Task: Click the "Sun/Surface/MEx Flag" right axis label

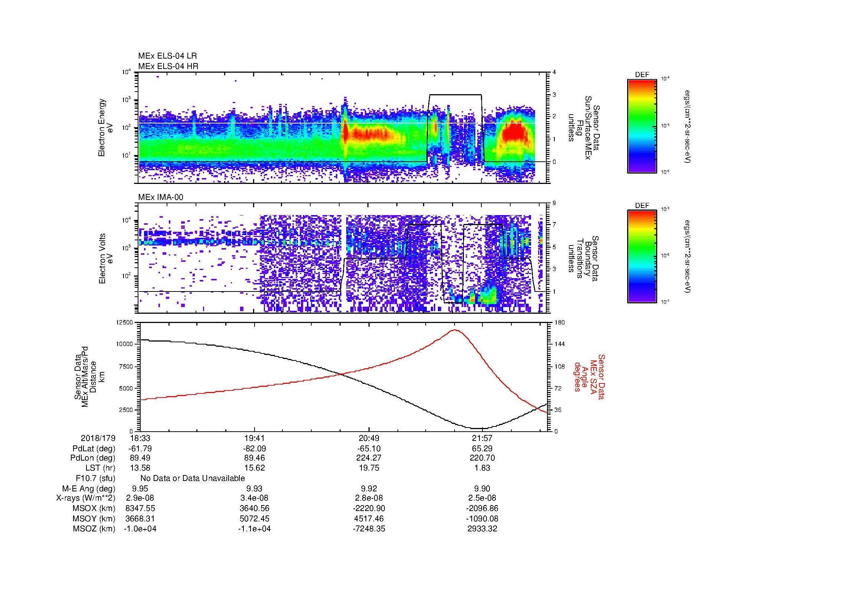Action: pos(584,128)
